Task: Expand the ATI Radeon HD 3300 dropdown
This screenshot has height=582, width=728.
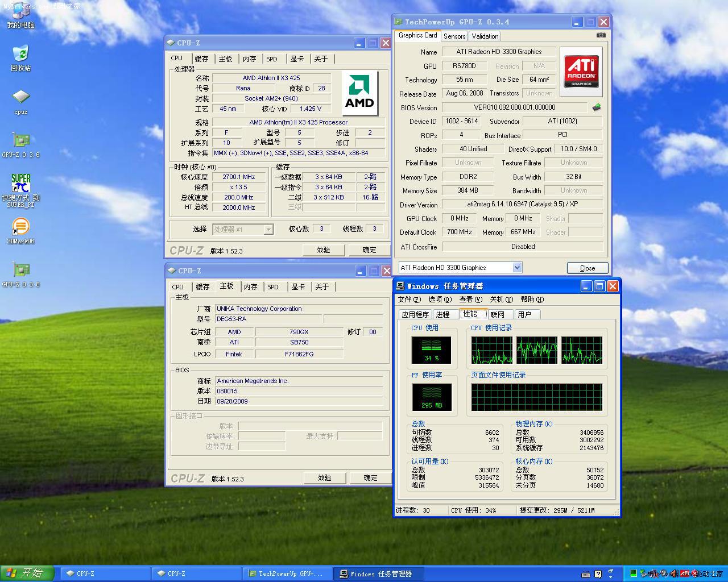Action: [516, 268]
